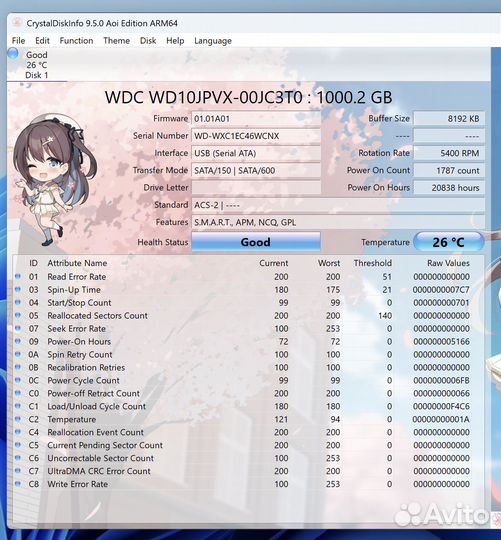
Task: Click the disk model title WDC WD10JPVX-00JC3T0
Action: click(x=203, y=97)
